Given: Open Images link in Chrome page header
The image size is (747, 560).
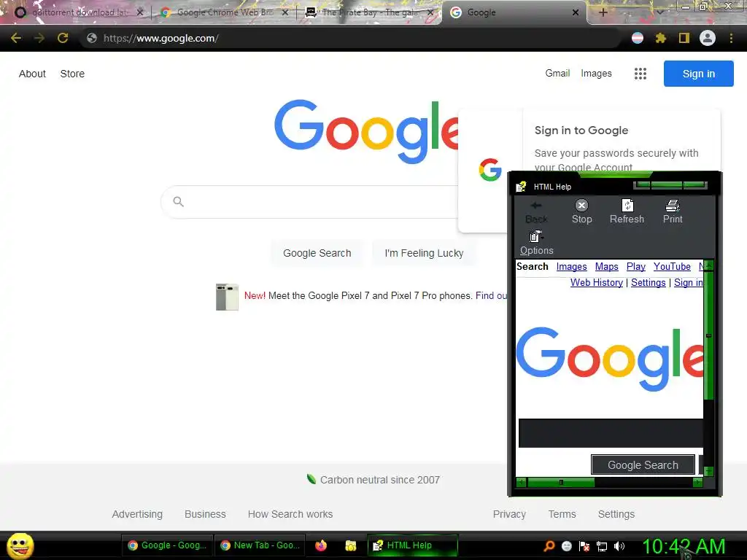Looking at the screenshot, I should coord(596,74).
